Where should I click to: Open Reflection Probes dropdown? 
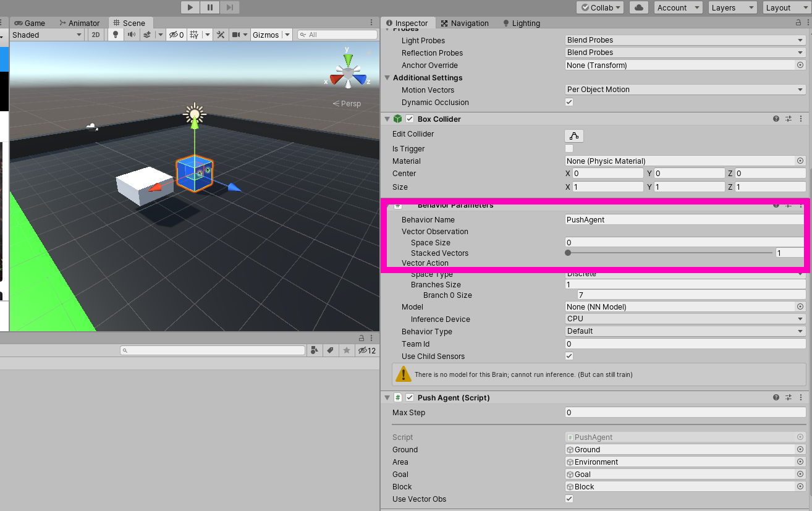[685, 53]
